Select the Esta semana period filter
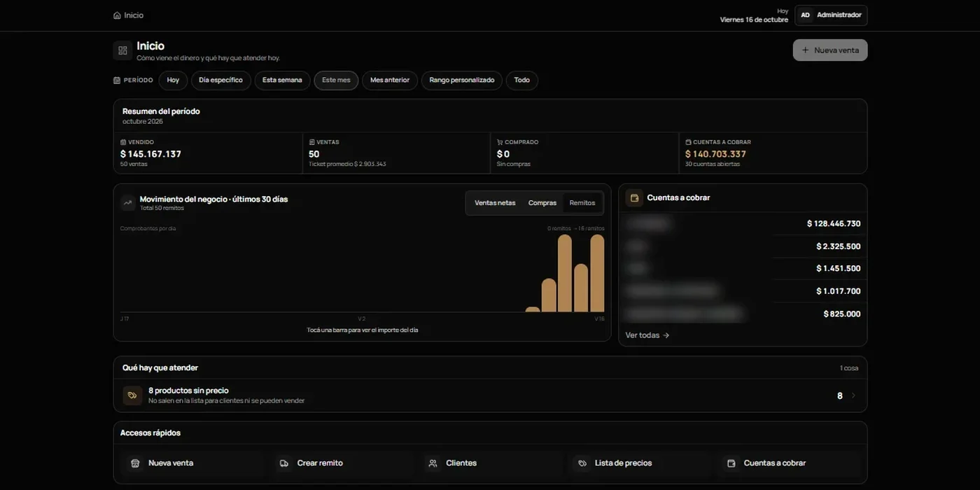The height and width of the screenshot is (490, 980). [x=282, y=80]
